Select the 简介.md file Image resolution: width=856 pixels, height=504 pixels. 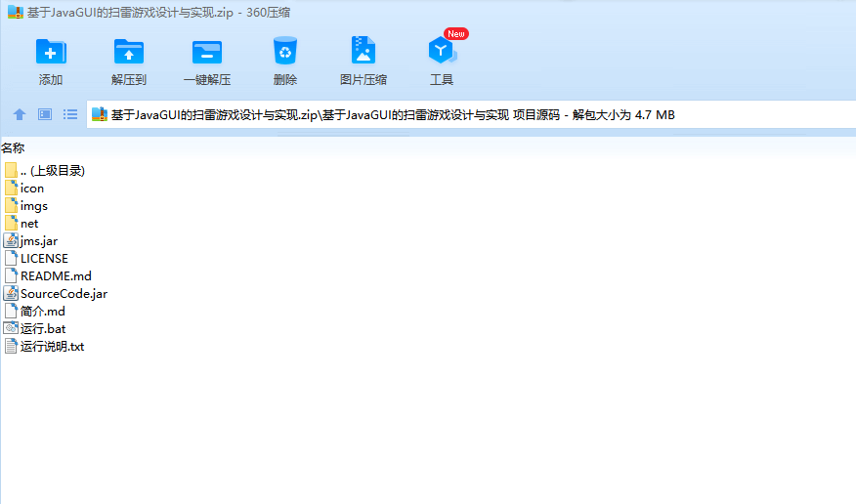pyautogui.click(x=34, y=311)
